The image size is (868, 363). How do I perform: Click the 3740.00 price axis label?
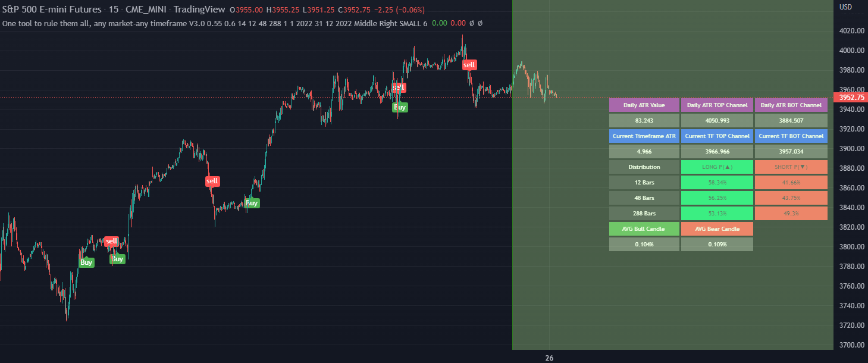tap(851, 306)
